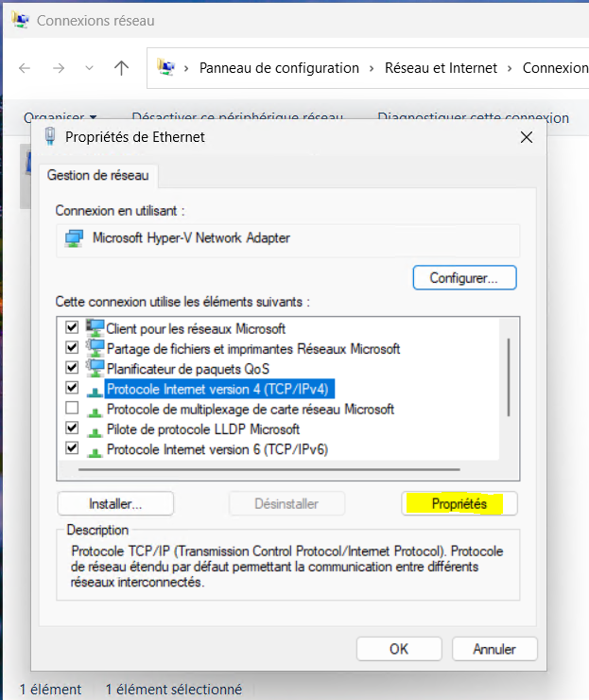Viewport: 589px width, 700px height.
Task: Uncheck Pilote de protocole LLDP Microsoft
Action: click(72, 429)
